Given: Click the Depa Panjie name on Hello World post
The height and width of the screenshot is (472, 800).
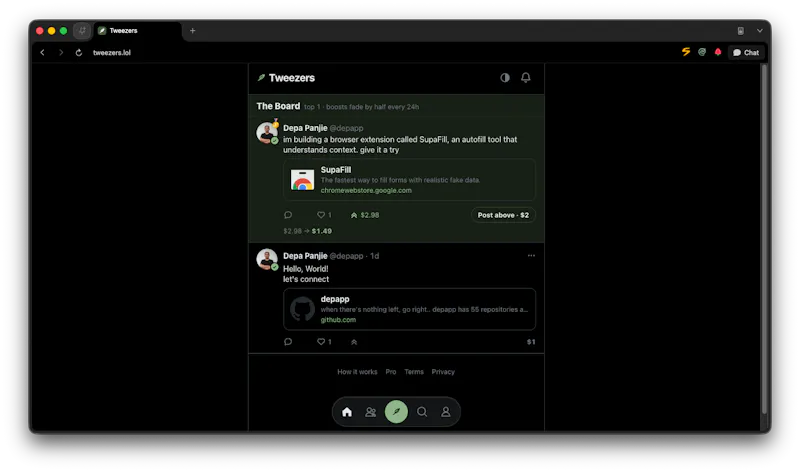Looking at the screenshot, I should [x=305, y=256].
